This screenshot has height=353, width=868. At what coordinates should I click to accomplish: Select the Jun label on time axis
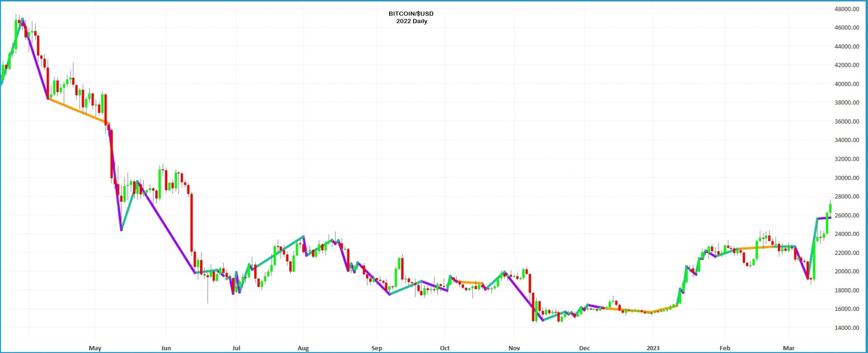166,348
